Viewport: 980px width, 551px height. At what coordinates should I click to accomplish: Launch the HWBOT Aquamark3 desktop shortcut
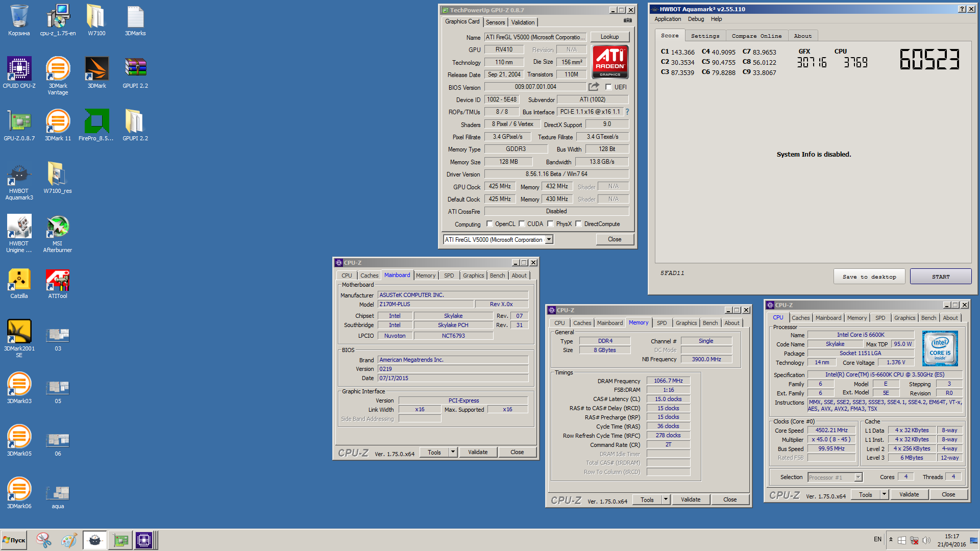pyautogui.click(x=19, y=181)
